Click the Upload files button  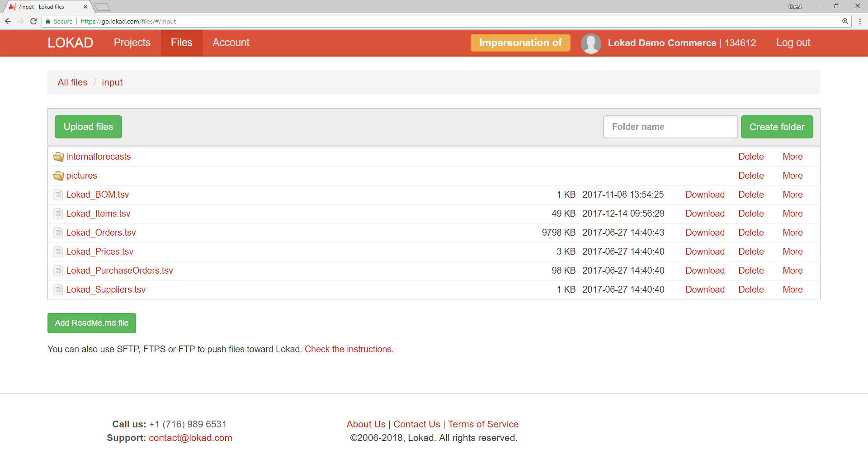[88, 127]
